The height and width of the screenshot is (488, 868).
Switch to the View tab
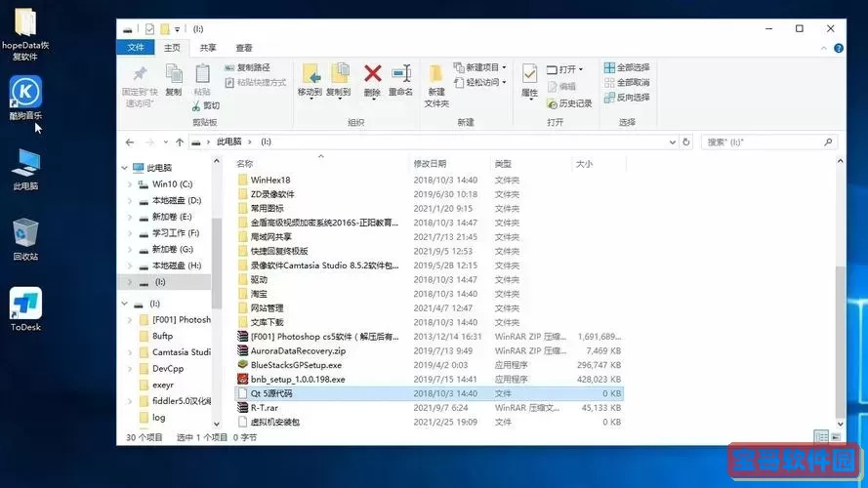pyautogui.click(x=243, y=48)
